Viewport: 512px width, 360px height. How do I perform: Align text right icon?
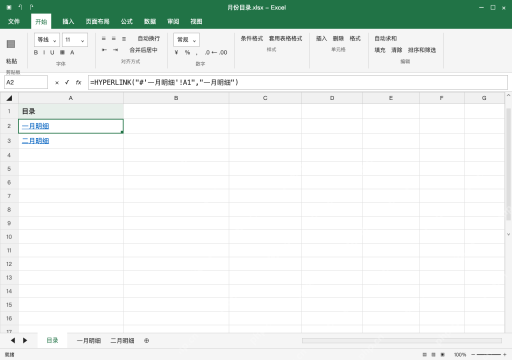tap(124, 39)
